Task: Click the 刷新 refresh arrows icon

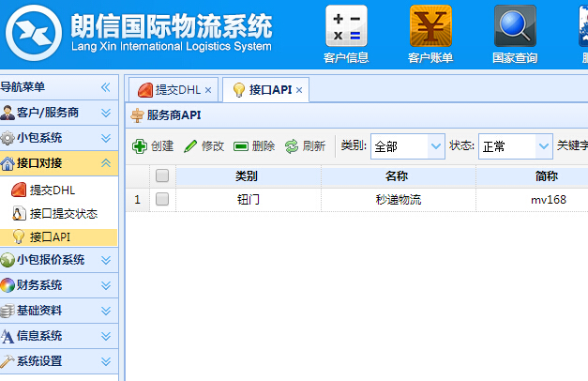Action: point(292,146)
